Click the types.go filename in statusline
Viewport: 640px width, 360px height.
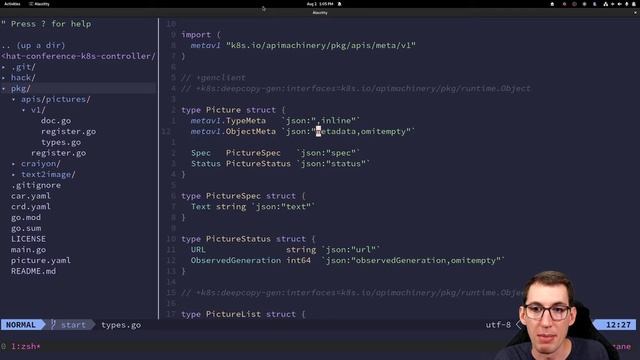[x=121, y=325]
